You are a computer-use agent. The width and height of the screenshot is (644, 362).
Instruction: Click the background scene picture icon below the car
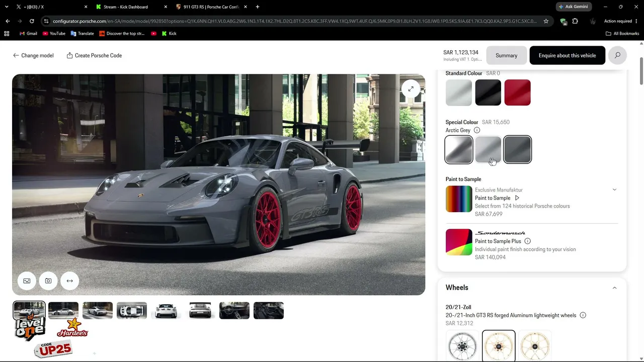[x=27, y=281]
